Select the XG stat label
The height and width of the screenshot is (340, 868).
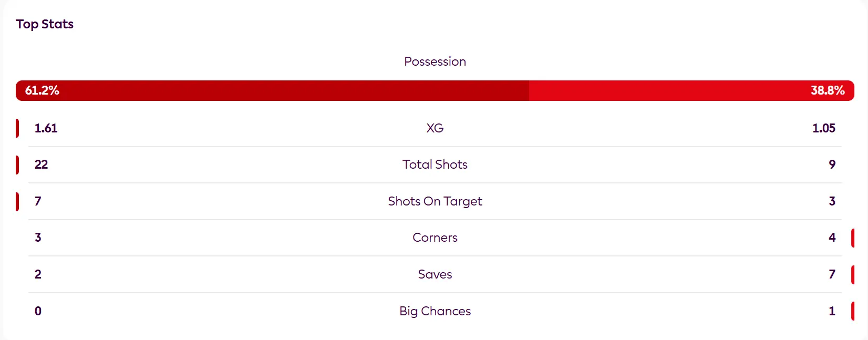click(x=435, y=128)
